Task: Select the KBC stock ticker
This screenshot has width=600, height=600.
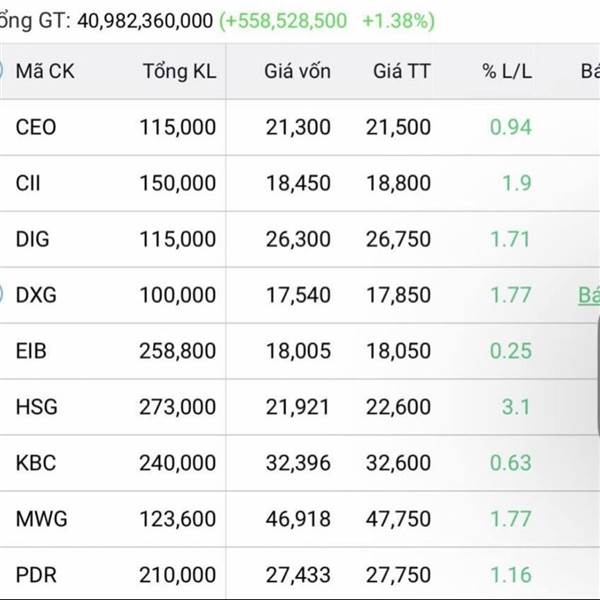Action: pos(35,463)
